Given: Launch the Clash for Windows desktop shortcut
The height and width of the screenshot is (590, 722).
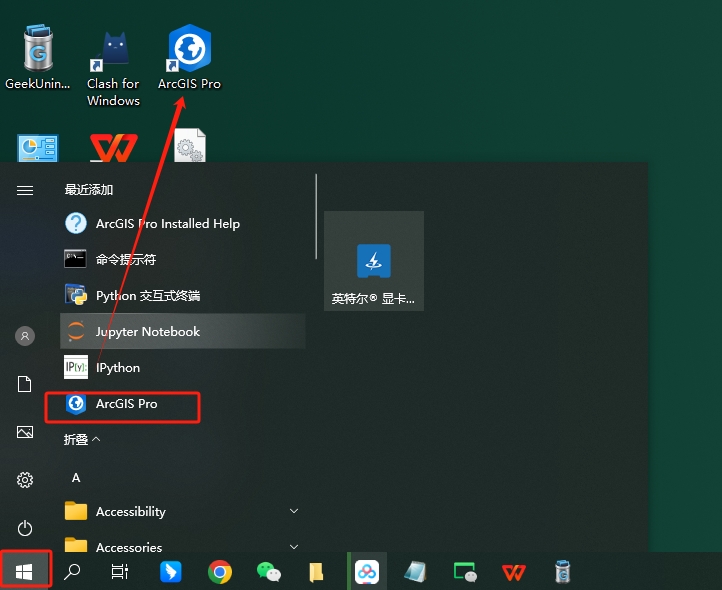Looking at the screenshot, I should (x=113, y=69).
